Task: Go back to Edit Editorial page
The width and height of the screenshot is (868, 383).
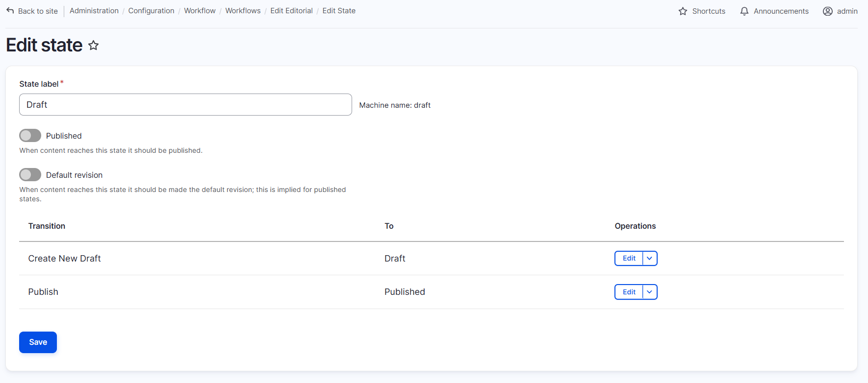Action: [291, 11]
